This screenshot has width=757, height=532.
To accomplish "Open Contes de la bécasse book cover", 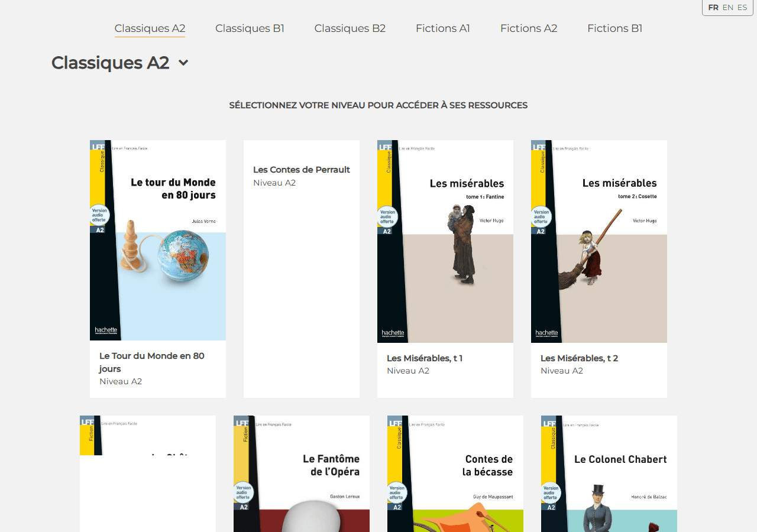I will click(455, 473).
